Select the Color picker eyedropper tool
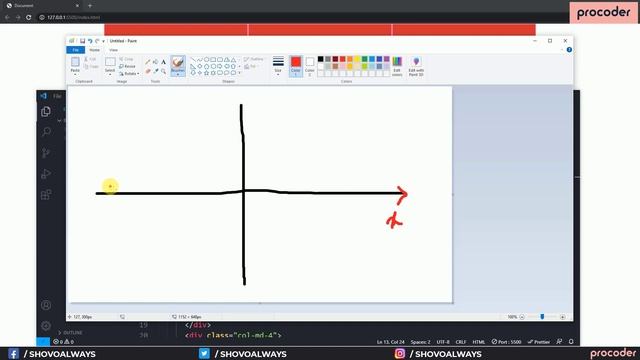Screen dimensions: 640x360 coord(156,71)
